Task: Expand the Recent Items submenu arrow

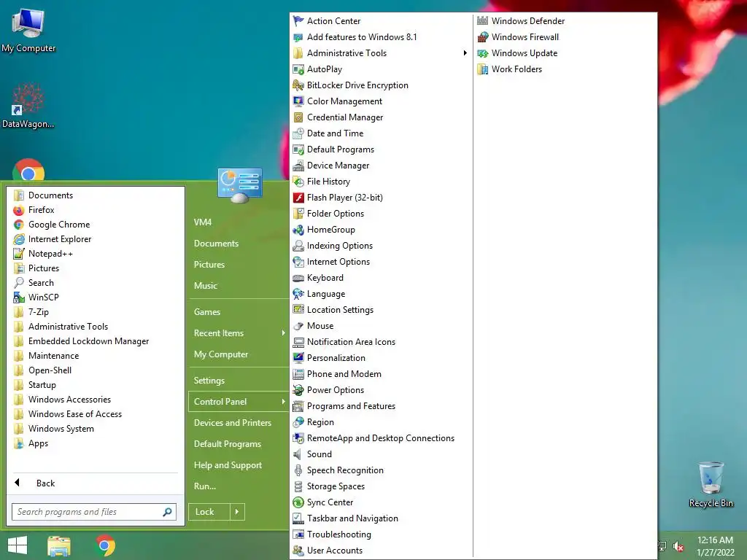Action: 283,332
